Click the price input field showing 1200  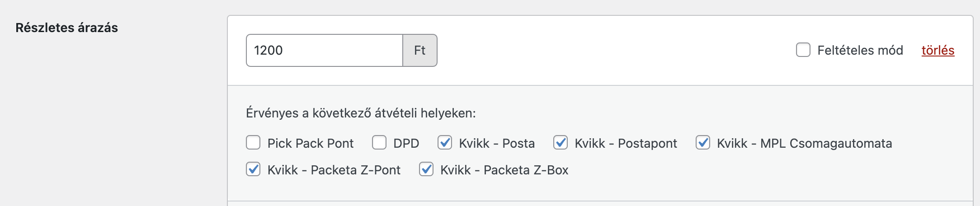(324, 51)
